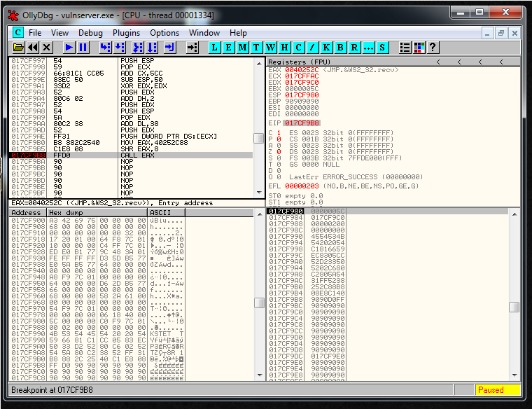Viewport: 532px width, 409px height.
Task: Pause execution with blue pause icon
Action: tap(83, 48)
